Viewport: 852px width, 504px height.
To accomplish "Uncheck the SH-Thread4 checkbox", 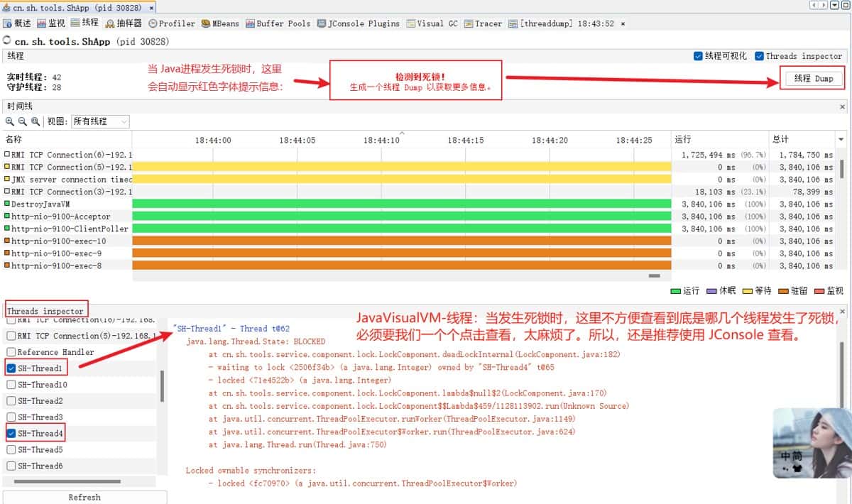I will coord(11,433).
